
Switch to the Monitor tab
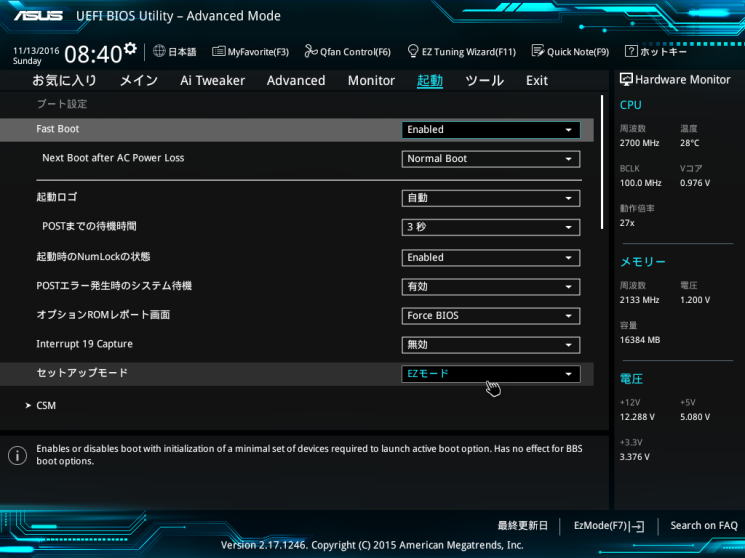click(371, 80)
